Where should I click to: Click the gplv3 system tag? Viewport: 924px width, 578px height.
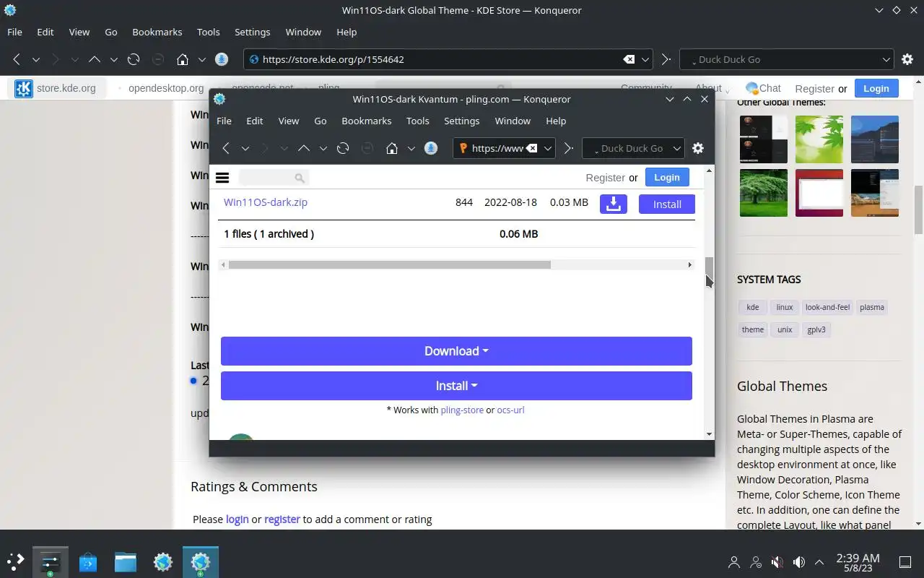pos(816,329)
